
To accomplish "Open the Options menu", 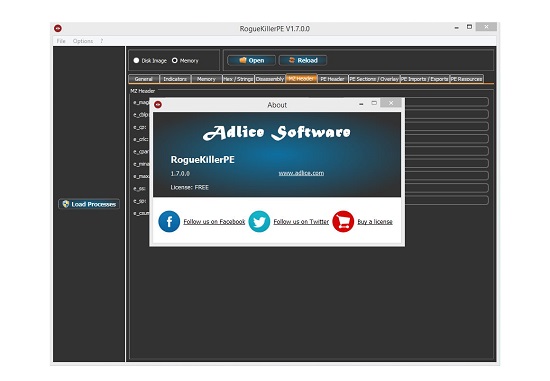I will click(83, 41).
